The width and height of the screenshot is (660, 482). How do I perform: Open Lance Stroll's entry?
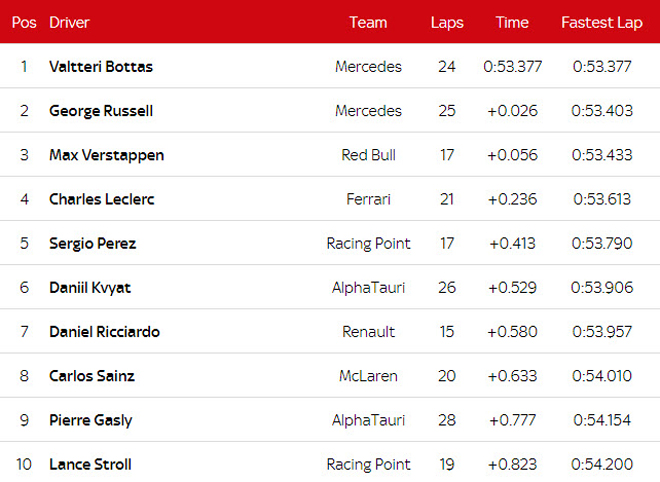[x=90, y=464]
